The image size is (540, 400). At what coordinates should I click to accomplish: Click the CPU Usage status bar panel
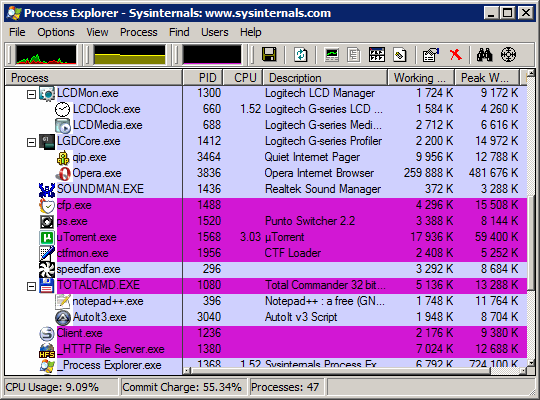(61, 387)
